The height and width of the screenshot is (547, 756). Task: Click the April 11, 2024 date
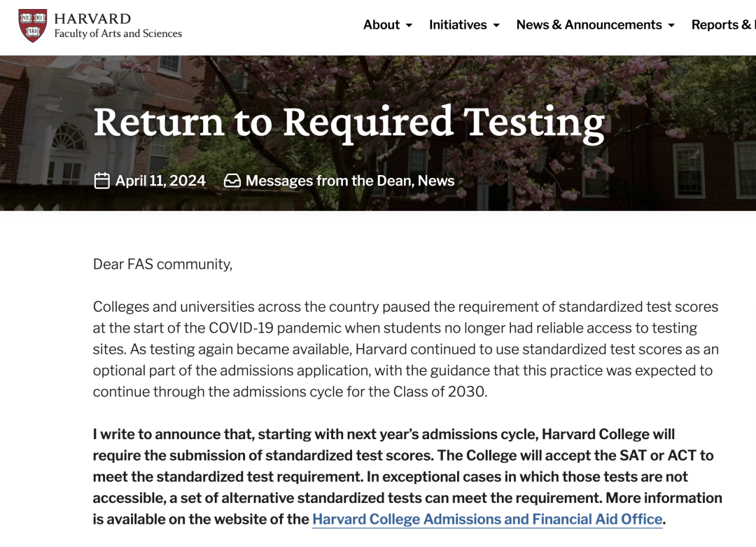point(160,181)
